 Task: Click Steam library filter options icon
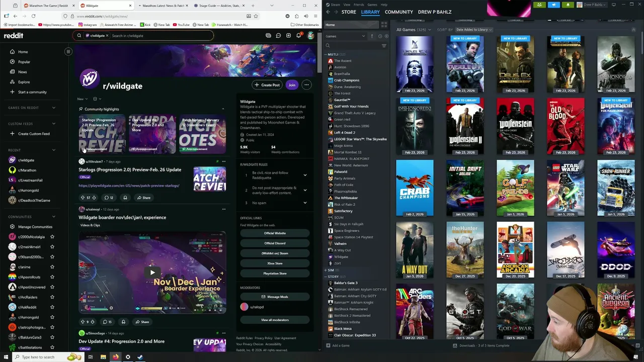[x=384, y=46]
